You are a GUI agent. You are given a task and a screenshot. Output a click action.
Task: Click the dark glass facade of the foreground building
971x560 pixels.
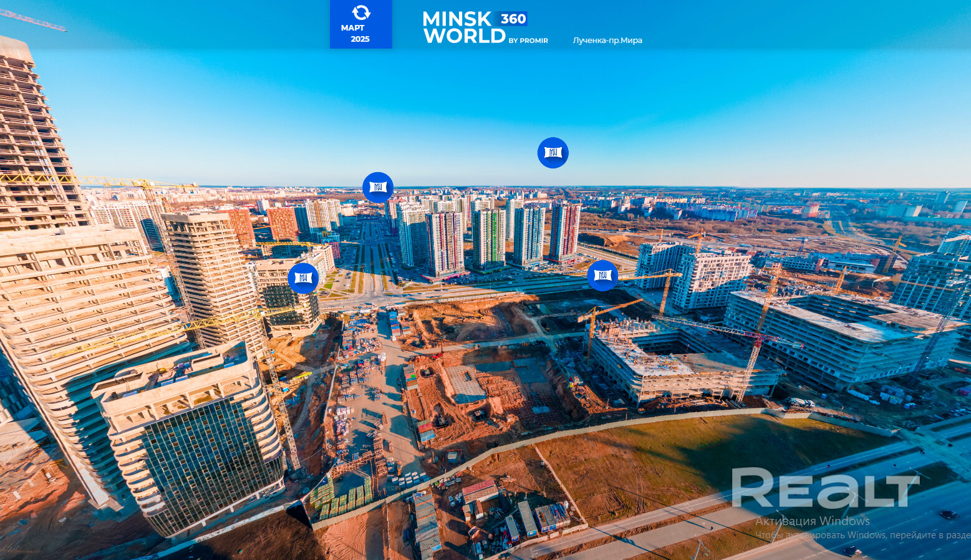[206, 461]
